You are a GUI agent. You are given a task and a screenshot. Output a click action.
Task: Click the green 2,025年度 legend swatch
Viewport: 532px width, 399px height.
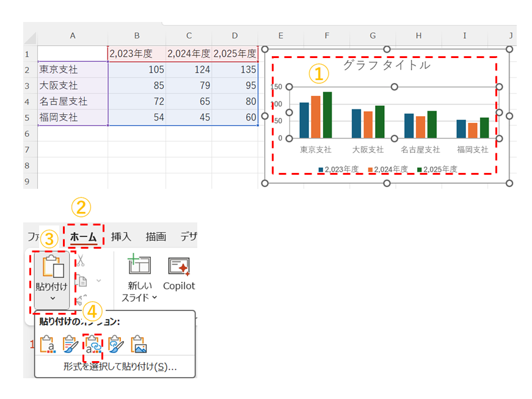pyautogui.click(x=420, y=169)
